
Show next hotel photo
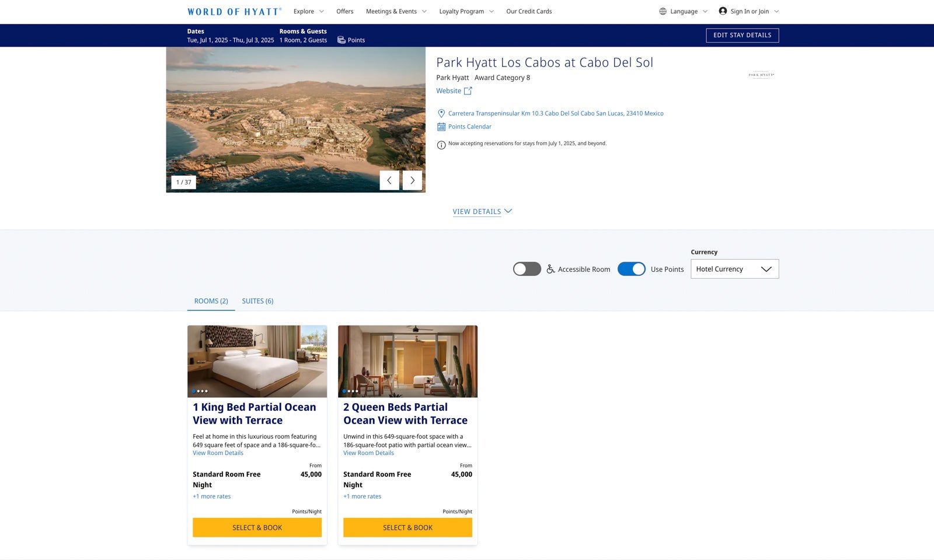tap(412, 181)
